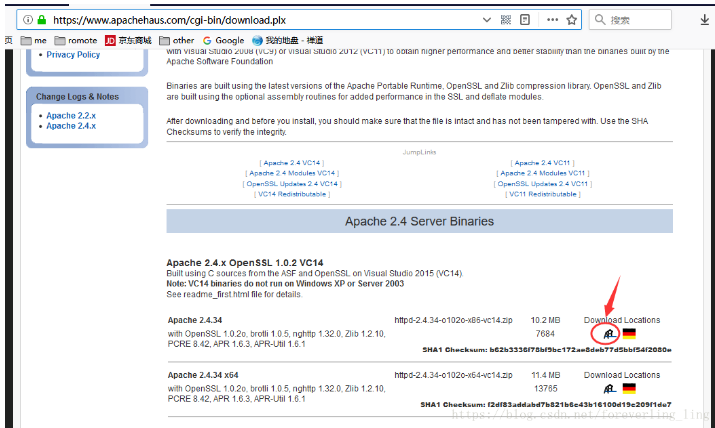This screenshot has height=428, width=715.
Task: Jump to OpenSSL Updates 2.4 VC11
Action: 543,184
